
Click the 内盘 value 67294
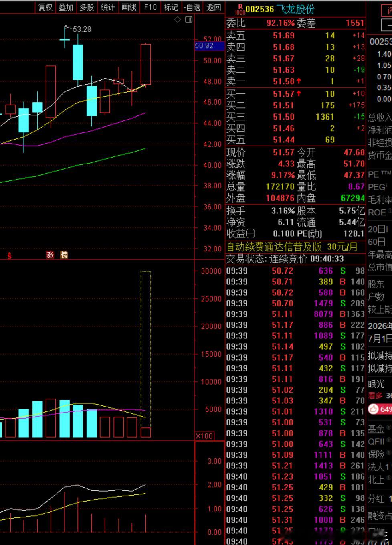point(353,198)
